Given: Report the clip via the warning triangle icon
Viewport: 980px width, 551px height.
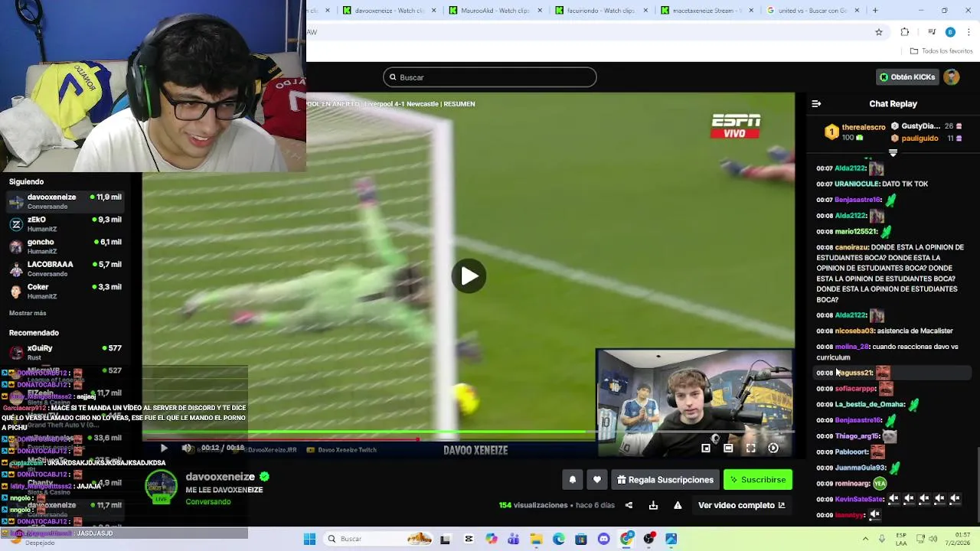Looking at the screenshot, I should tap(678, 505).
